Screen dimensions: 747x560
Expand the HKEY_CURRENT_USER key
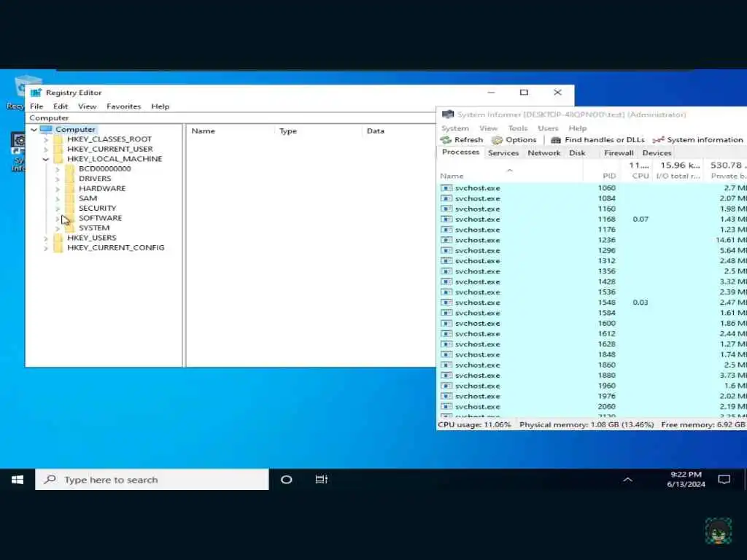click(x=46, y=149)
